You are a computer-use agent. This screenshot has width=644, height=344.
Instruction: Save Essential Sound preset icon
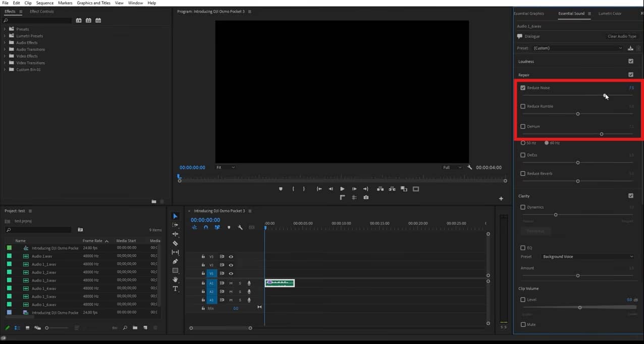pyautogui.click(x=630, y=48)
